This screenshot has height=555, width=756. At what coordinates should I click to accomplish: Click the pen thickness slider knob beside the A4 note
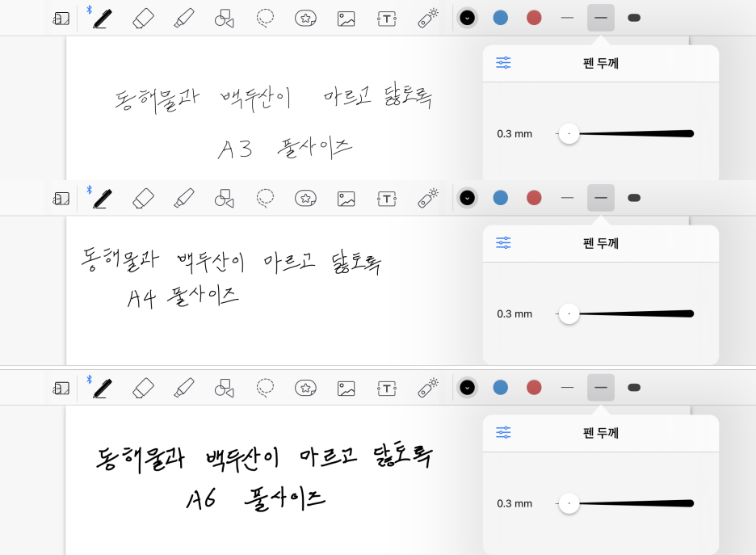[569, 314]
